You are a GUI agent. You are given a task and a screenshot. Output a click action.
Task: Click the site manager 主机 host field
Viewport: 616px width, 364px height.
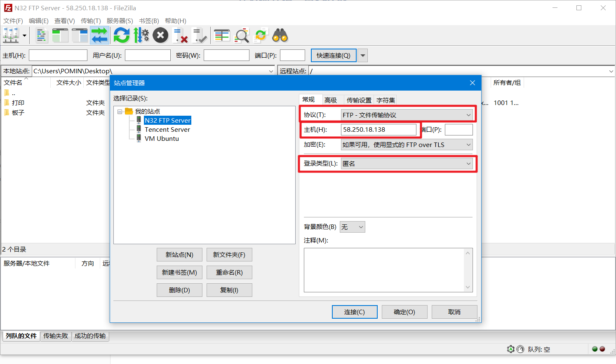(x=379, y=129)
